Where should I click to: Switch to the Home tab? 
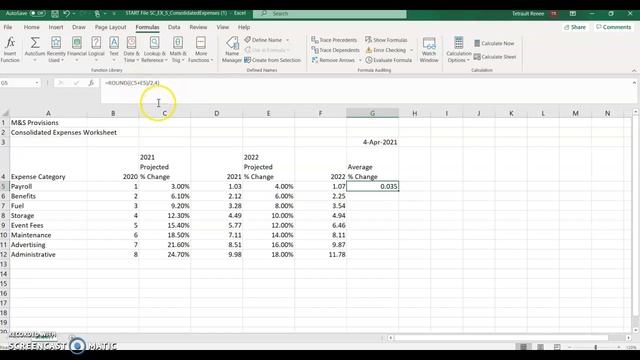[31, 27]
